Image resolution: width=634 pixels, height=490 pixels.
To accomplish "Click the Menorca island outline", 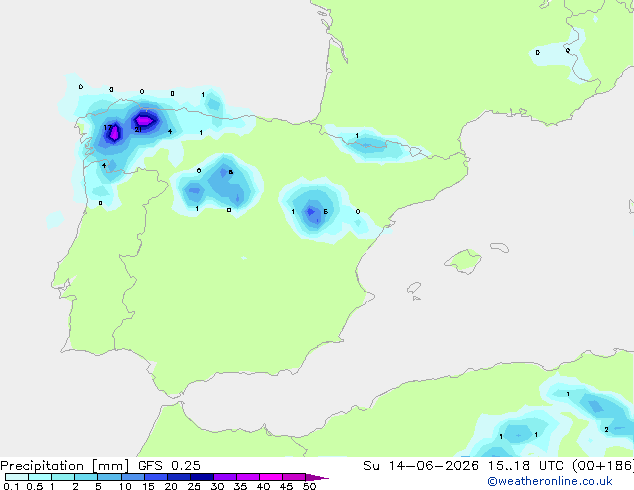I will [x=499, y=247].
